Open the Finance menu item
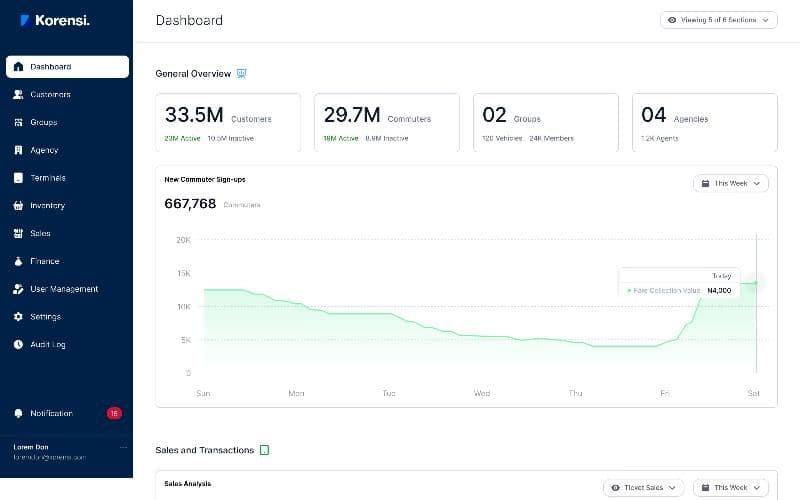The width and height of the screenshot is (800, 500). pos(67,261)
